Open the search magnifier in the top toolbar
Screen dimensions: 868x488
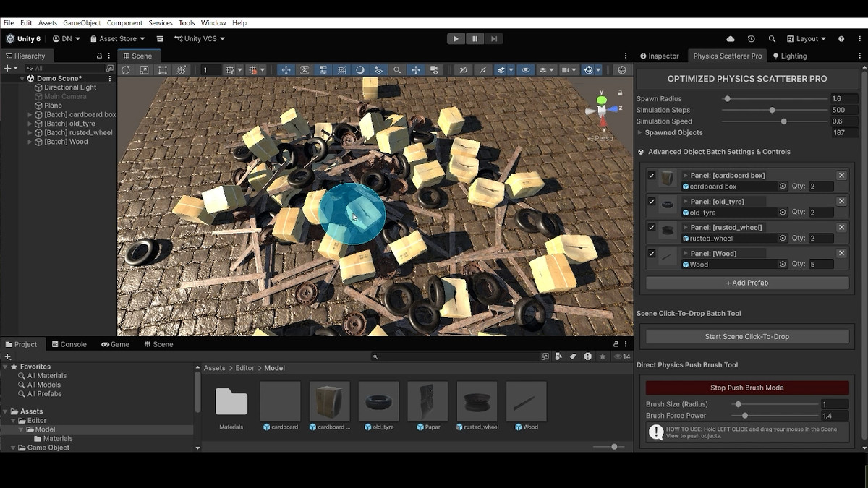[772, 39]
